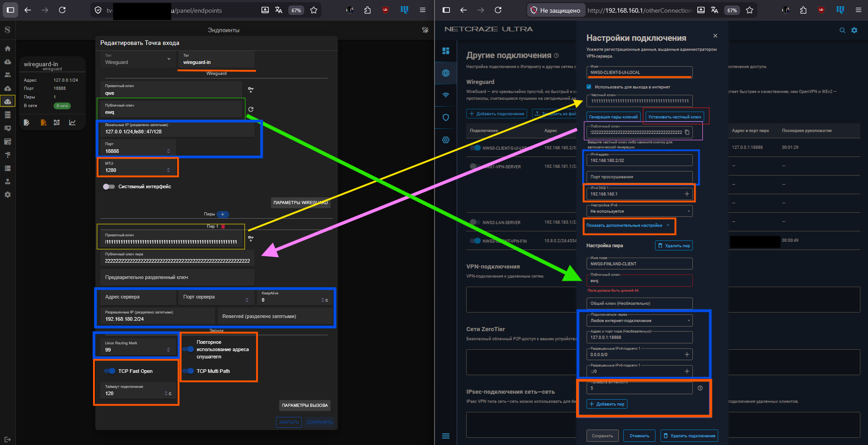The image size is (868, 445).
Task: Disable the TCP Fast Open toggle
Action: pos(110,371)
